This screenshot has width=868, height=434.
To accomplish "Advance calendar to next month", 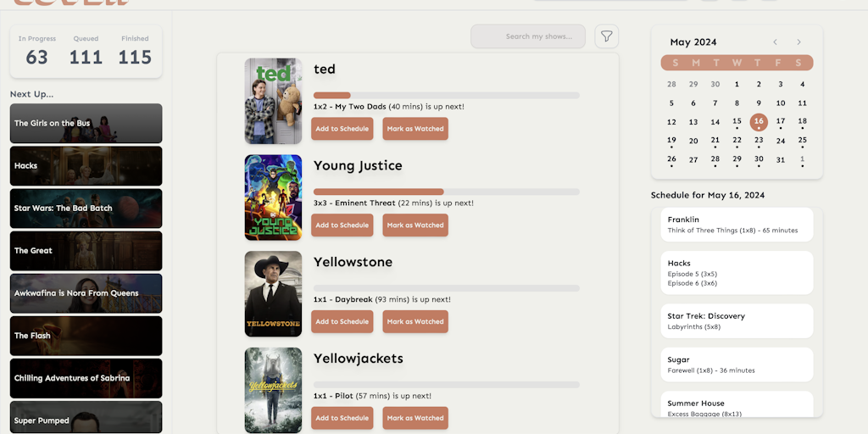I will tap(798, 42).
